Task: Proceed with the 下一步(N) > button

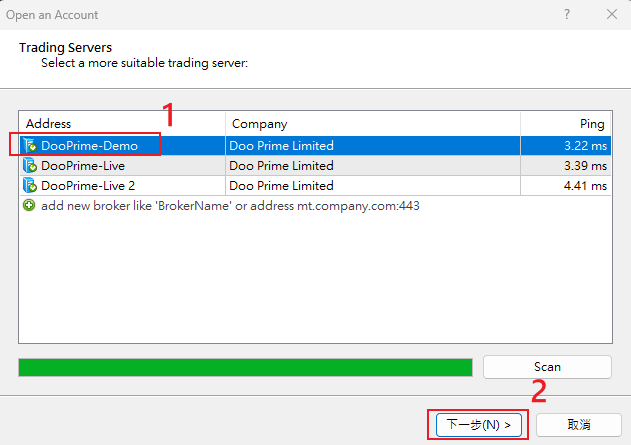Action: click(x=477, y=424)
